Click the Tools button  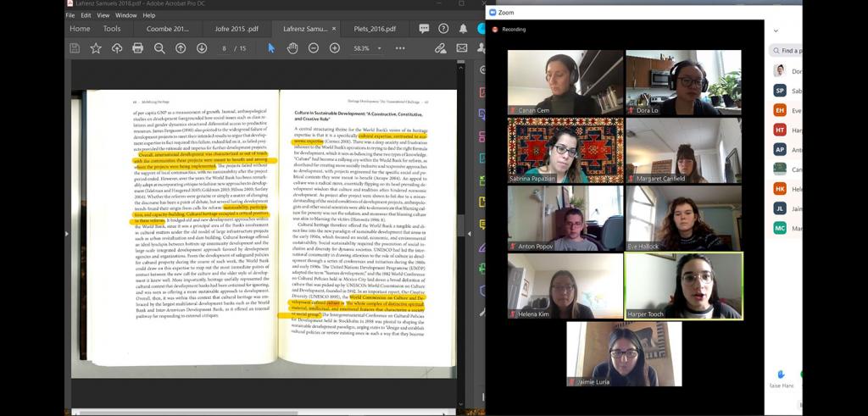click(112, 29)
